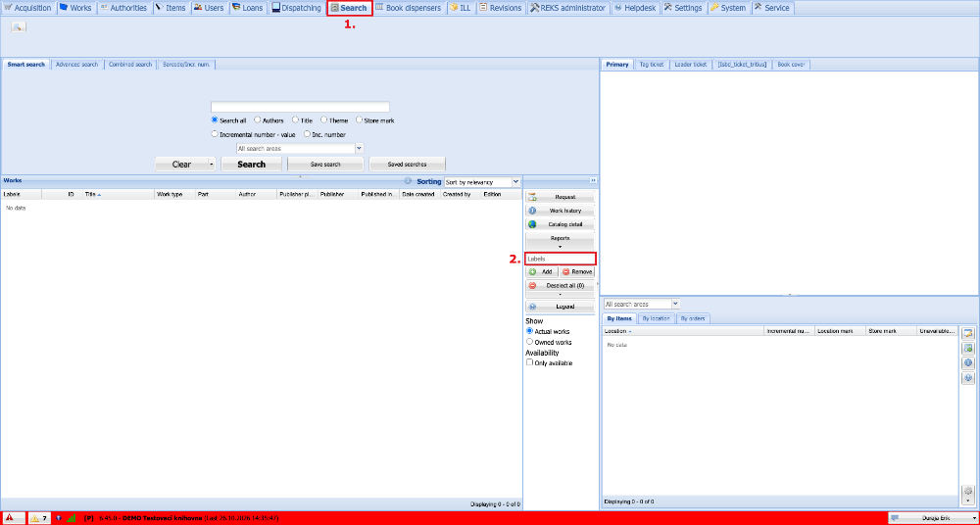Click the Remove label button
Screen dimensions: 980x525
tap(577, 272)
